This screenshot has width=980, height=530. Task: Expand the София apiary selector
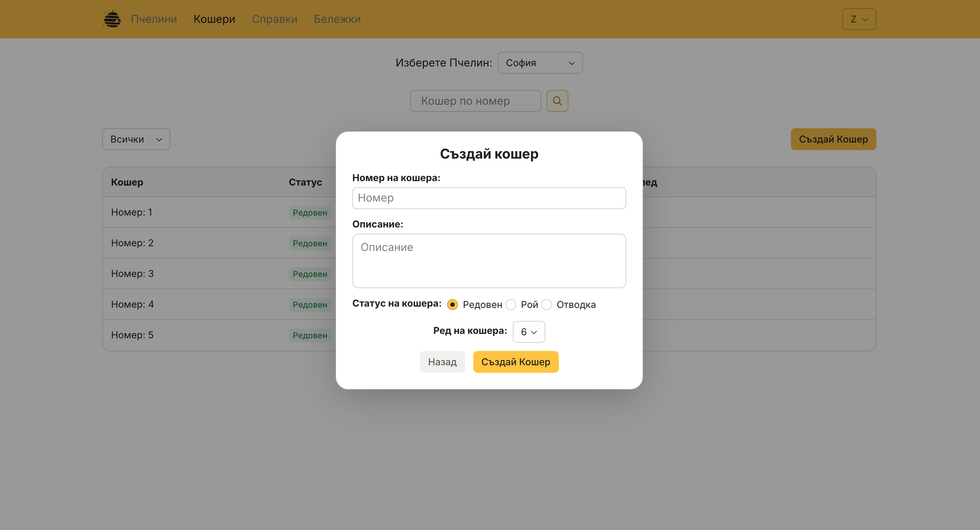coord(540,63)
